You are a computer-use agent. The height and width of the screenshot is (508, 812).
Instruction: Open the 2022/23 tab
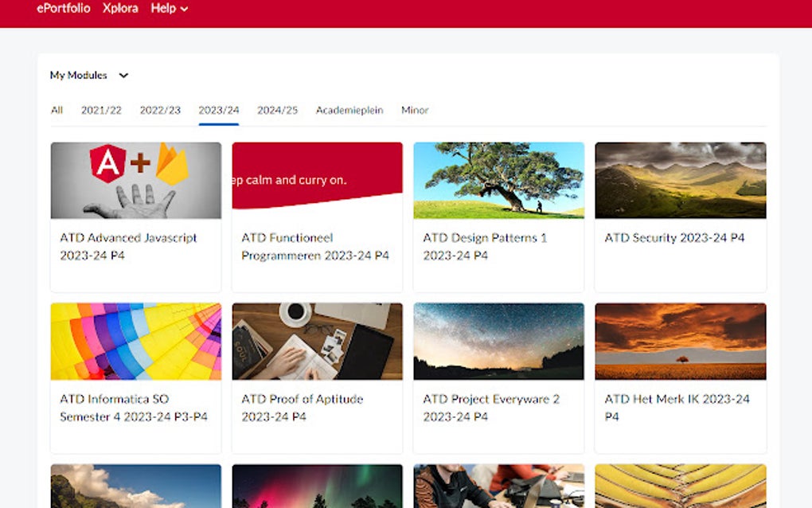[160, 110]
